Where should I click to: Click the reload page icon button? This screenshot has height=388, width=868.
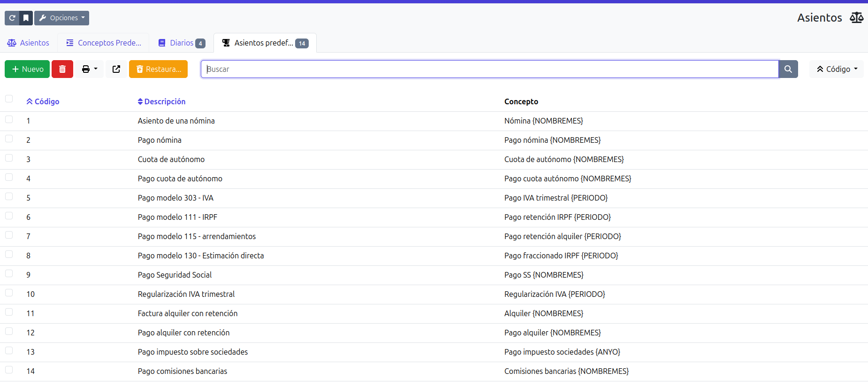click(x=12, y=18)
